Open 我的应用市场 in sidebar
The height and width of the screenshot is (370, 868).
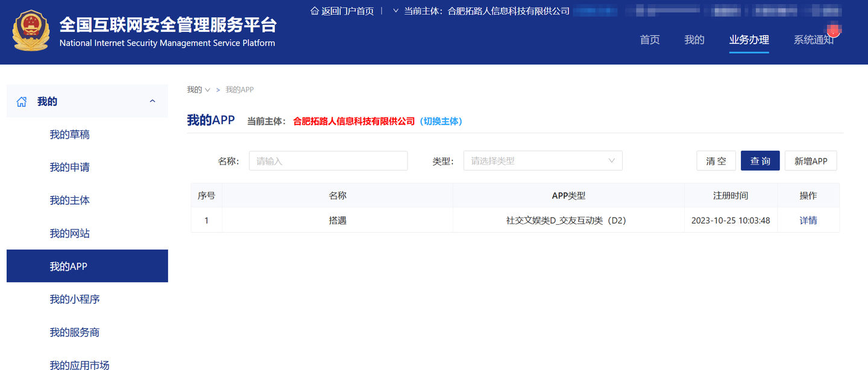(x=80, y=365)
